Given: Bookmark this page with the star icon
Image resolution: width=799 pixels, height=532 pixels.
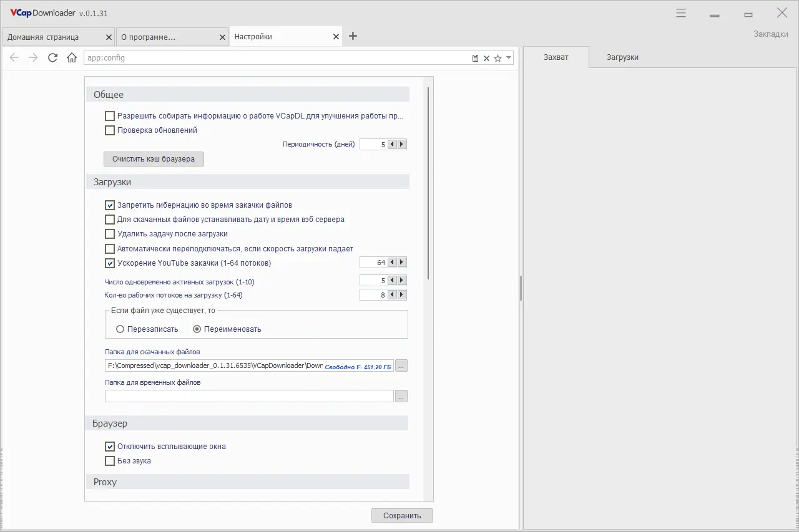Looking at the screenshot, I should tap(498, 58).
